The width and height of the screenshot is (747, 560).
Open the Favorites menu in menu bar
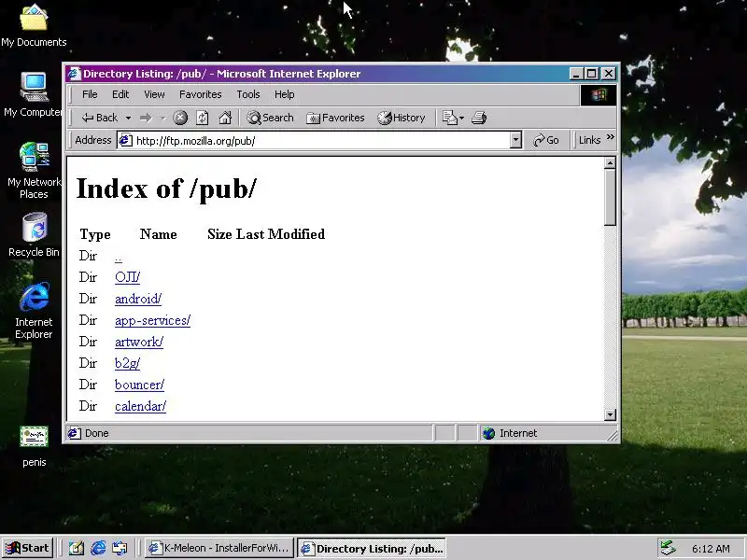[200, 94]
